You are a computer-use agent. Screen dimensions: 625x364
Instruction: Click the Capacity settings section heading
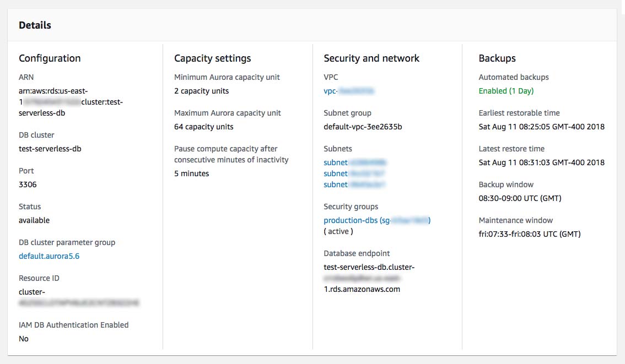212,58
